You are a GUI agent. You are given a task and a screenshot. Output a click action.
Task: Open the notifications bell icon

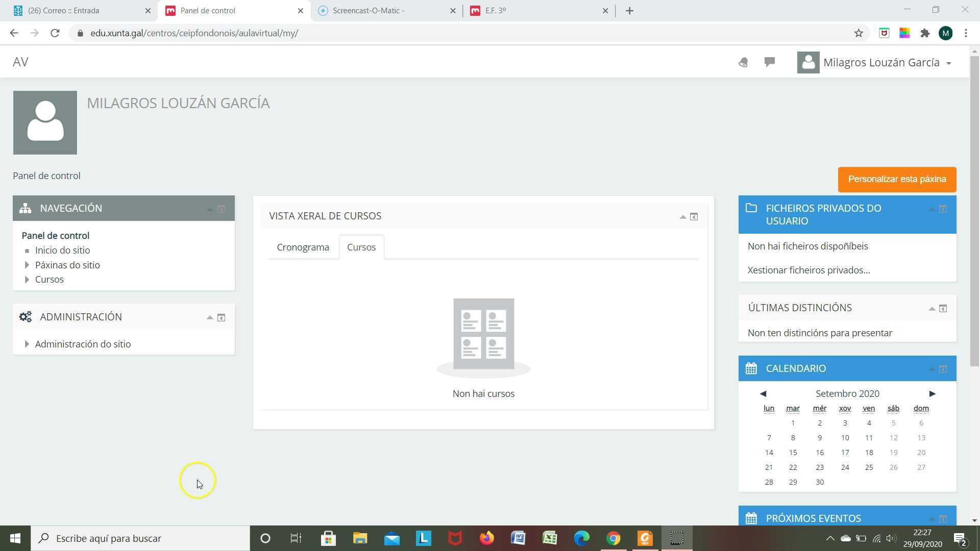click(x=743, y=62)
